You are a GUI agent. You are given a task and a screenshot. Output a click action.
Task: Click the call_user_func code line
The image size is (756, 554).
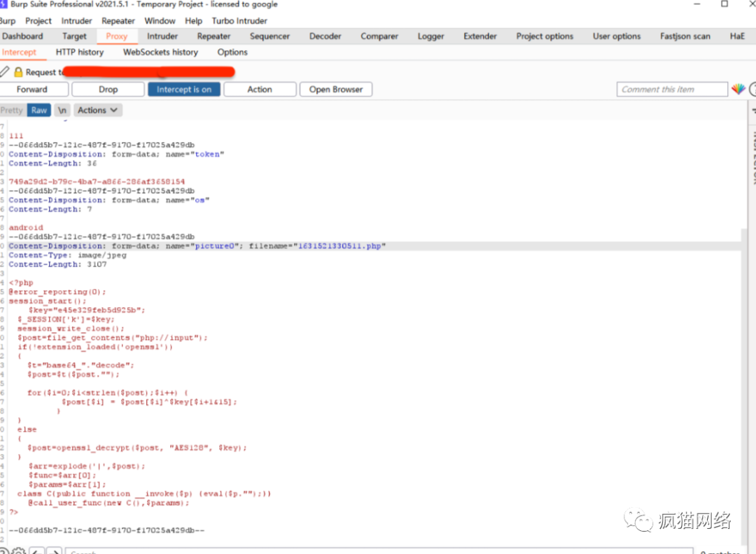108,503
